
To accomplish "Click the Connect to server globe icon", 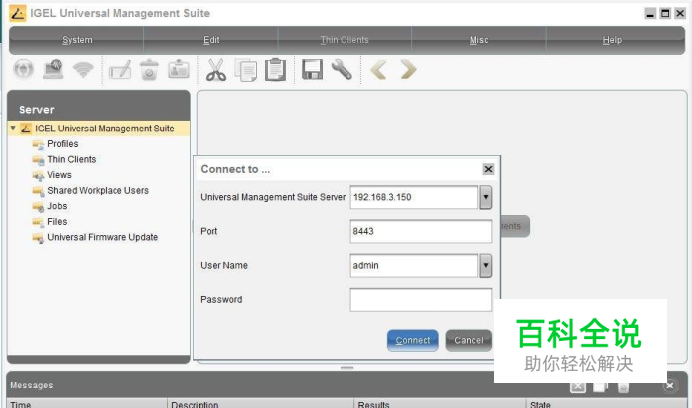I will tap(23, 69).
